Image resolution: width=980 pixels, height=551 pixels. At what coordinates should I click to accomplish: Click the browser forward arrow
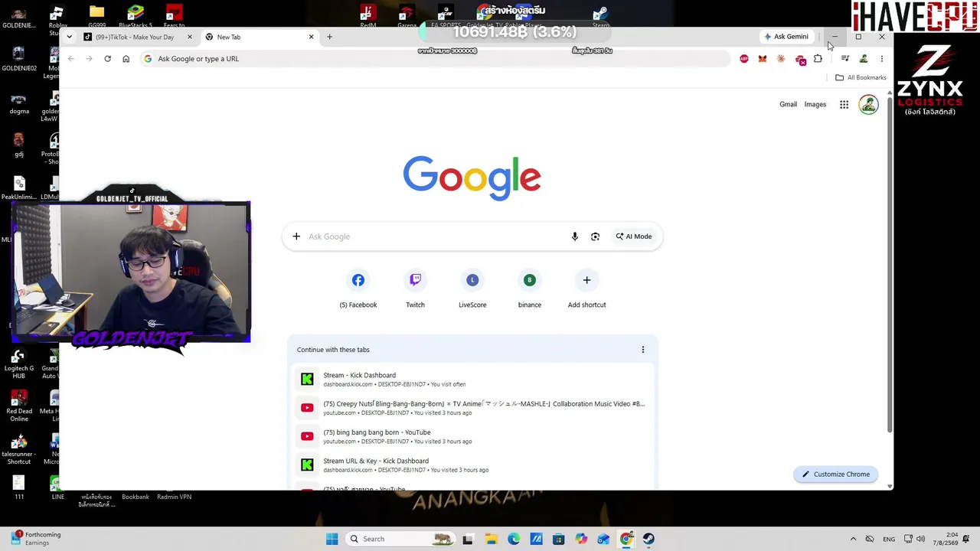click(x=89, y=59)
